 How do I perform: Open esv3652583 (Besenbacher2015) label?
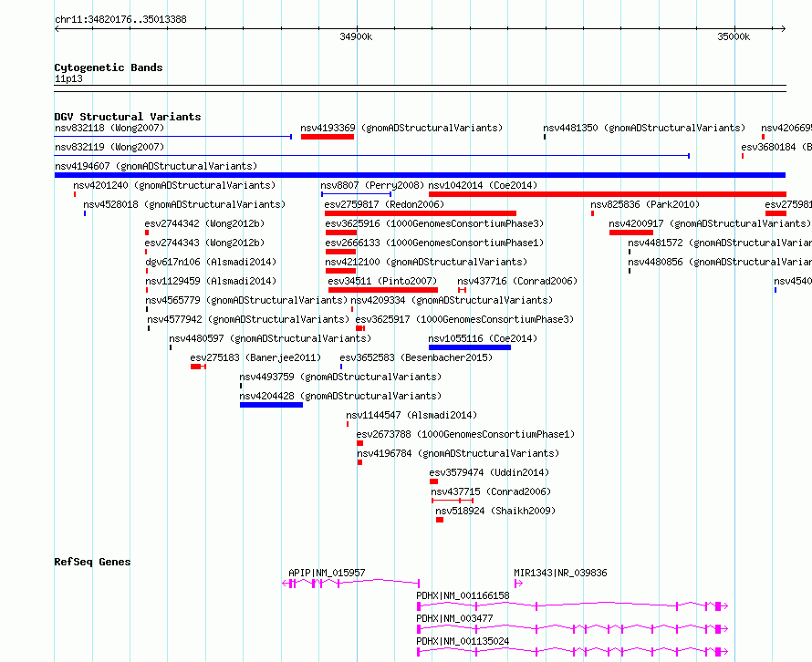click(416, 357)
